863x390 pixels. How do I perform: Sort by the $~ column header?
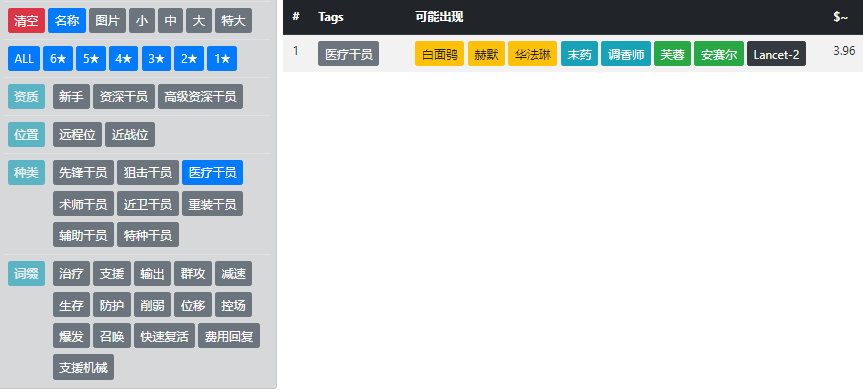click(x=840, y=17)
